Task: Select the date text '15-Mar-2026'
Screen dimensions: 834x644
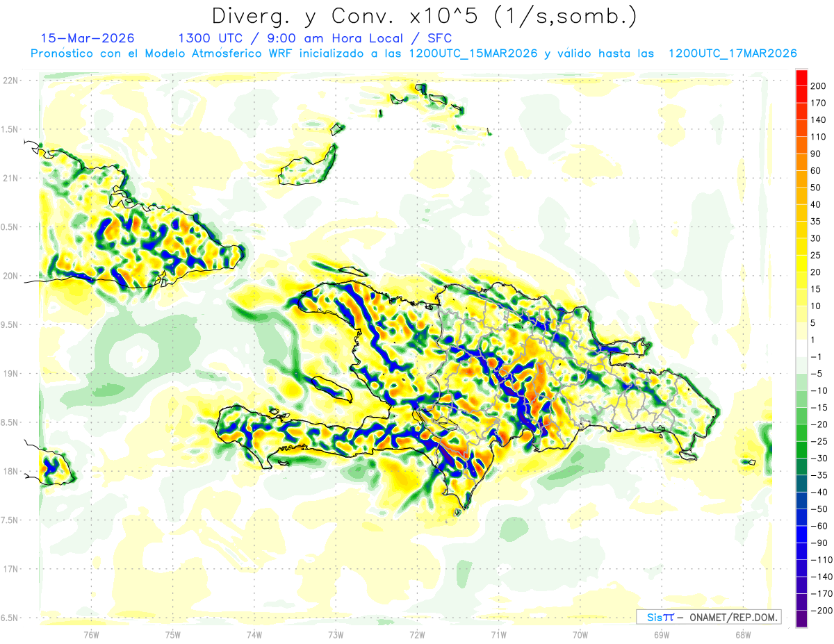Action: click(88, 38)
